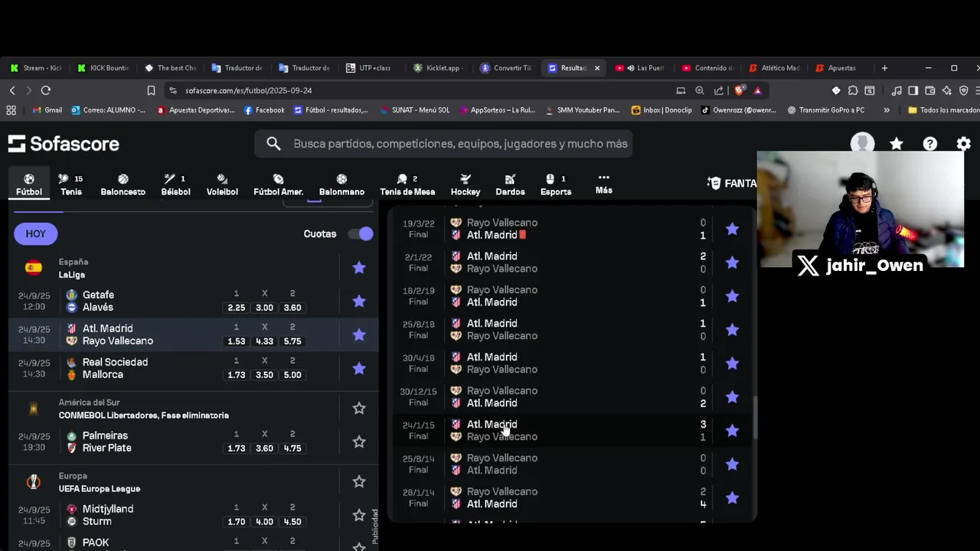Image resolution: width=980 pixels, height=551 pixels.
Task: Toggle star for 19/3/22 match
Action: (733, 229)
